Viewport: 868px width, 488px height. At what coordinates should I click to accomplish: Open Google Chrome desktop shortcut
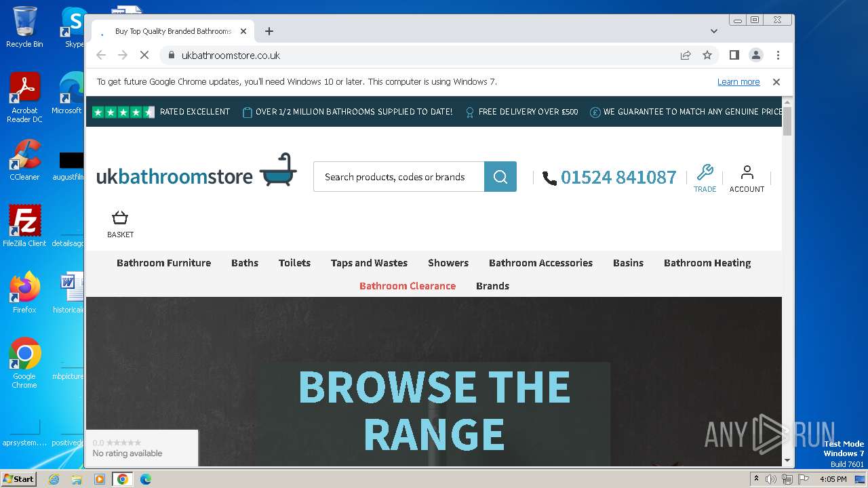click(24, 363)
